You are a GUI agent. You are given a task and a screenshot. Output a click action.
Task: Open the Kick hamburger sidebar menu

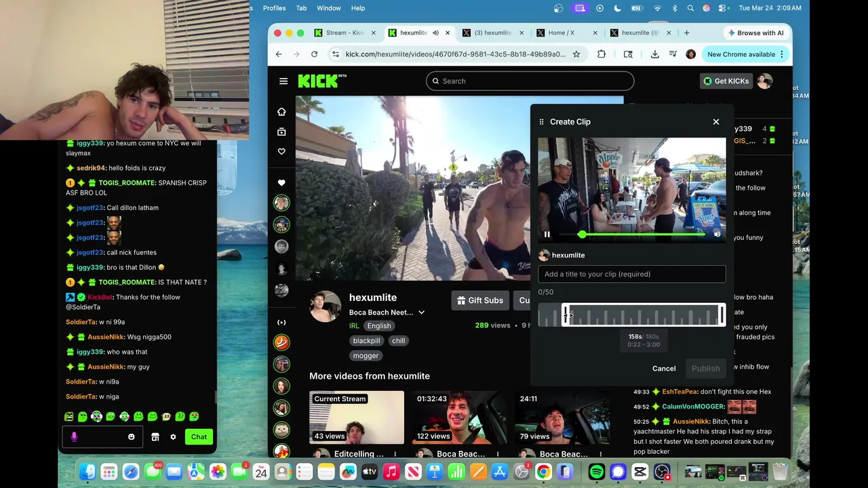coord(283,81)
